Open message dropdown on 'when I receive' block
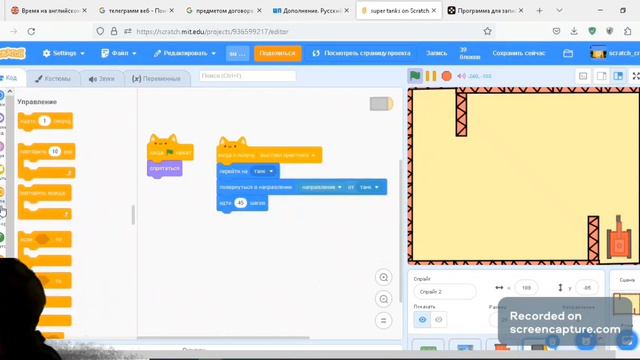 (313, 155)
